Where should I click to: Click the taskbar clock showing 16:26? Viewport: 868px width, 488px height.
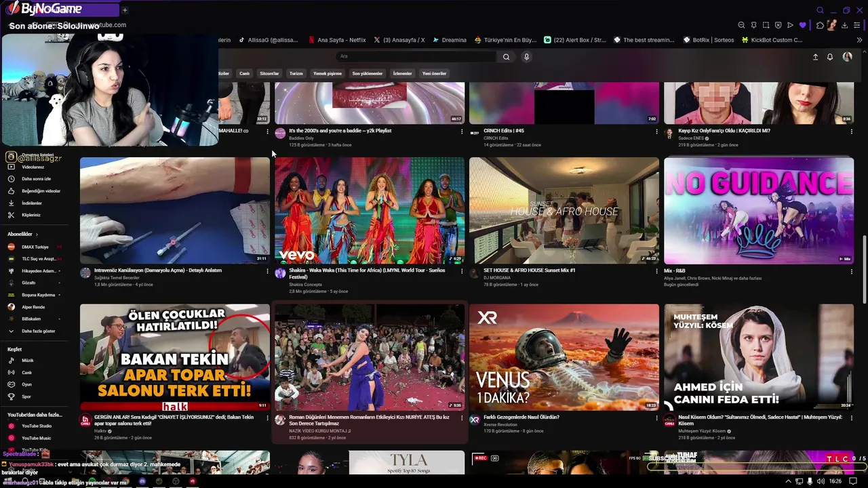(x=835, y=481)
